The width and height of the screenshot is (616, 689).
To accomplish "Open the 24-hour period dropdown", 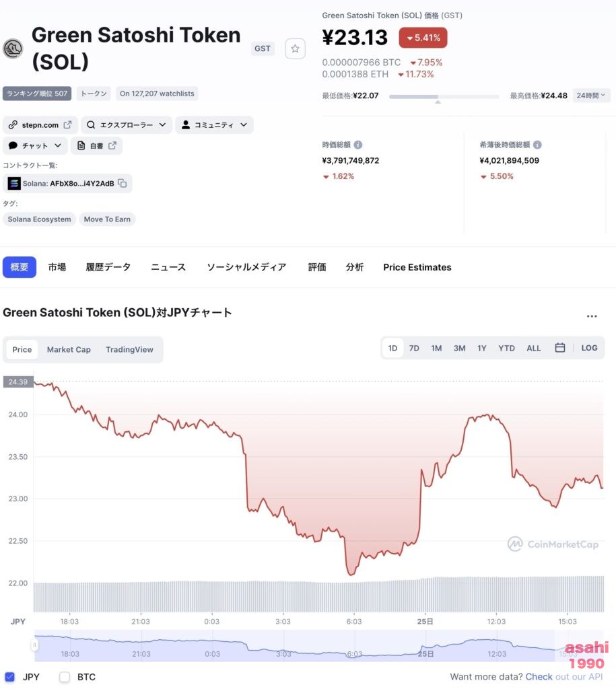I will coord(591,96).
